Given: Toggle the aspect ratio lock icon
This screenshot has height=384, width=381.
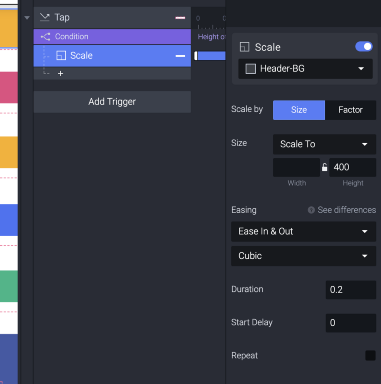Looking at the screenshot, I should 324,167.
